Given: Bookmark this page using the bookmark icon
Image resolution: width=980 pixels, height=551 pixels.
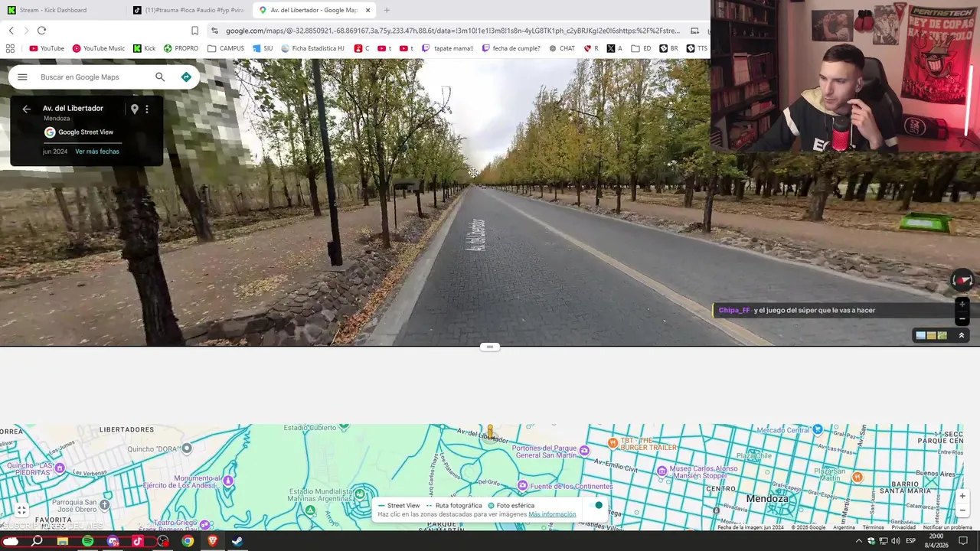Looking at the screenshot, I should (194, 31).
